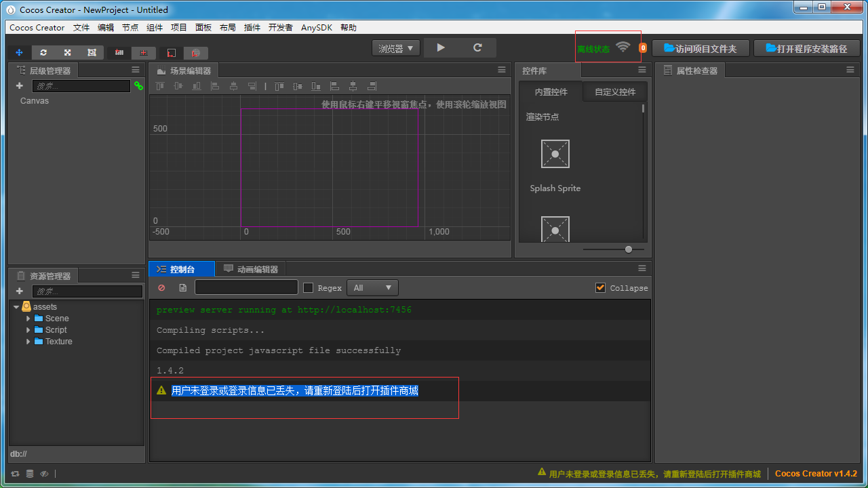Open the property inspector panel options menu

pyautogui.click(x=850, y=70)
